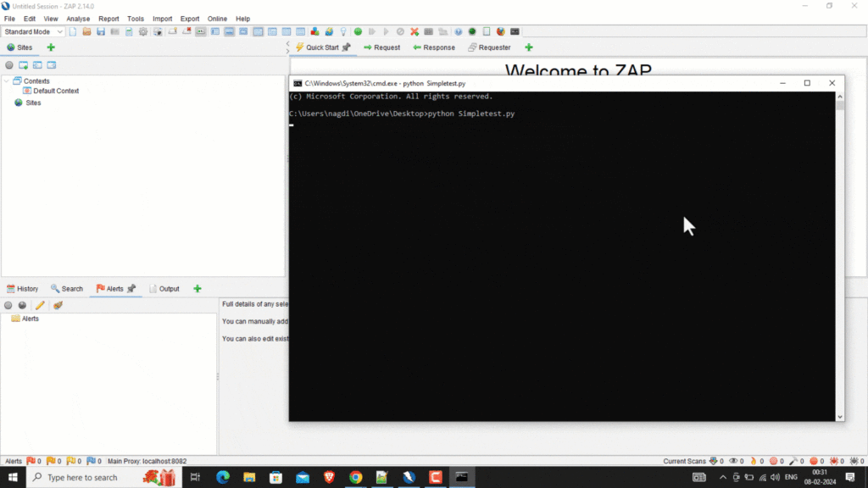868x488 pixels.
Task: Click the Manage Add-ons blocks icon
Action: point(315,31)
